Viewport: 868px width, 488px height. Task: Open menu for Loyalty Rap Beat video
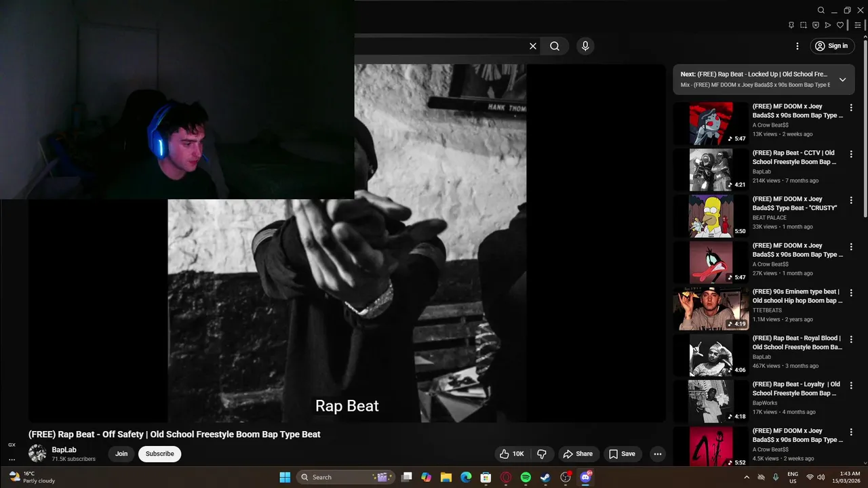[x=851, y=386]
